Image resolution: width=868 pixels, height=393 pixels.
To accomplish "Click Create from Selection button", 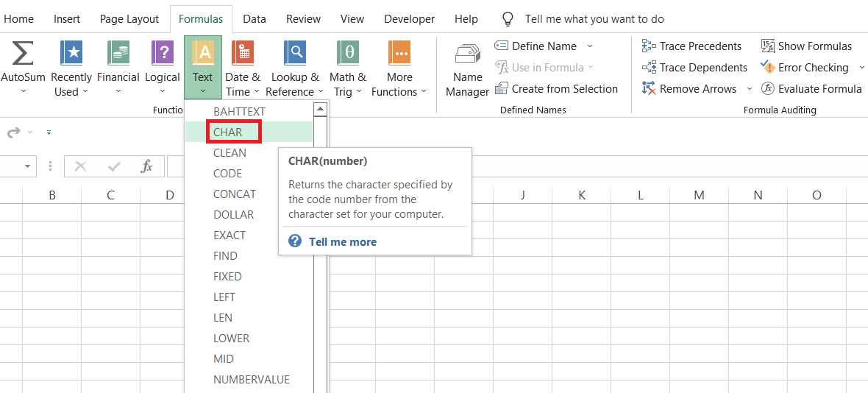I will point(557,88).
